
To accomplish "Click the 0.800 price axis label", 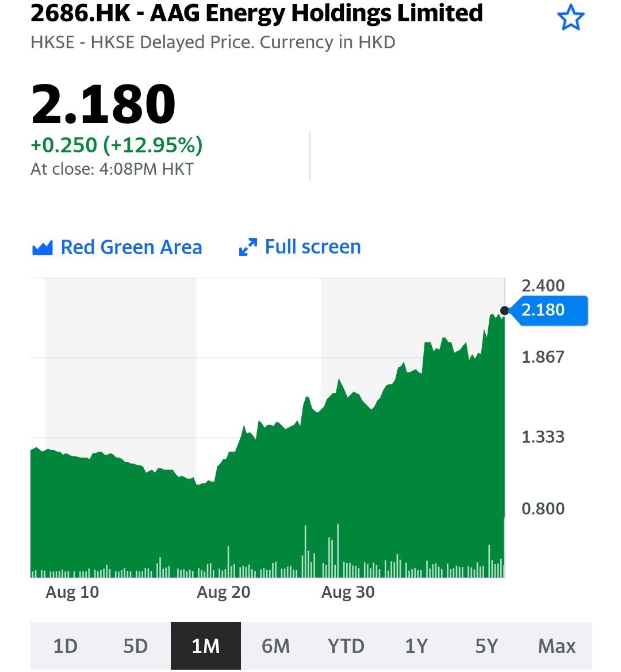I will (x=543, y=509).
